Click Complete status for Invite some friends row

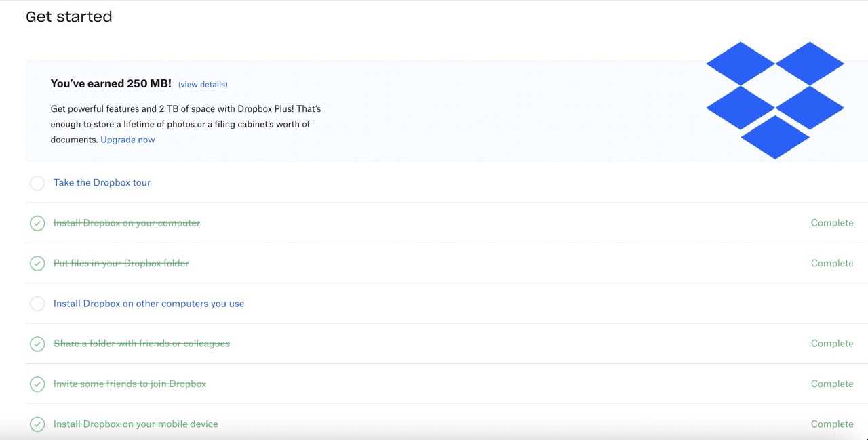(x=832, y=384)
